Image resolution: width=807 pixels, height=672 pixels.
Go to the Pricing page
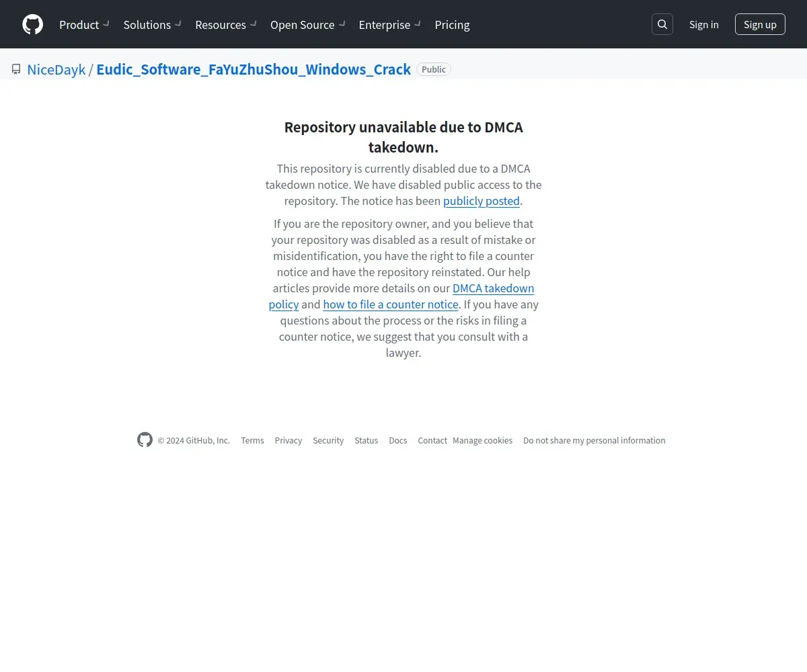(453, 24)
